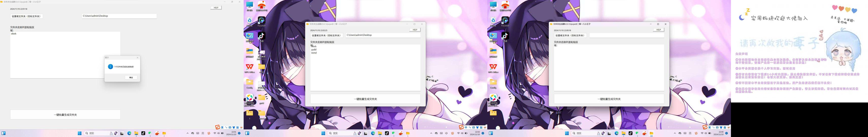Open TikTok from the taskbar showing 22:01

pos(143,133)
